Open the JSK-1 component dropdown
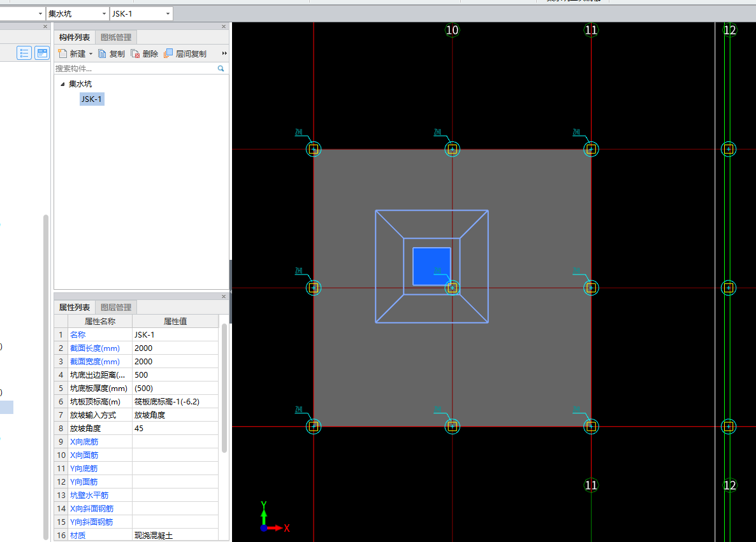Viewport: 756px width, 542px height. (x=168, y=13)
